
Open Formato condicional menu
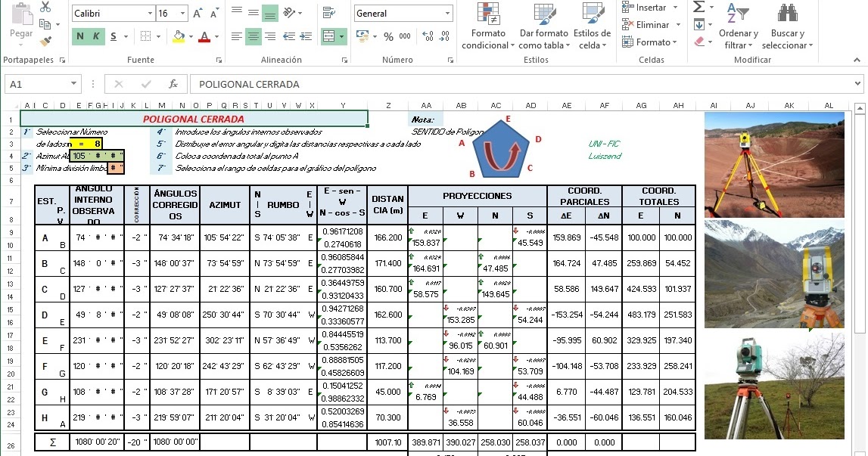[x=488, y=26]
